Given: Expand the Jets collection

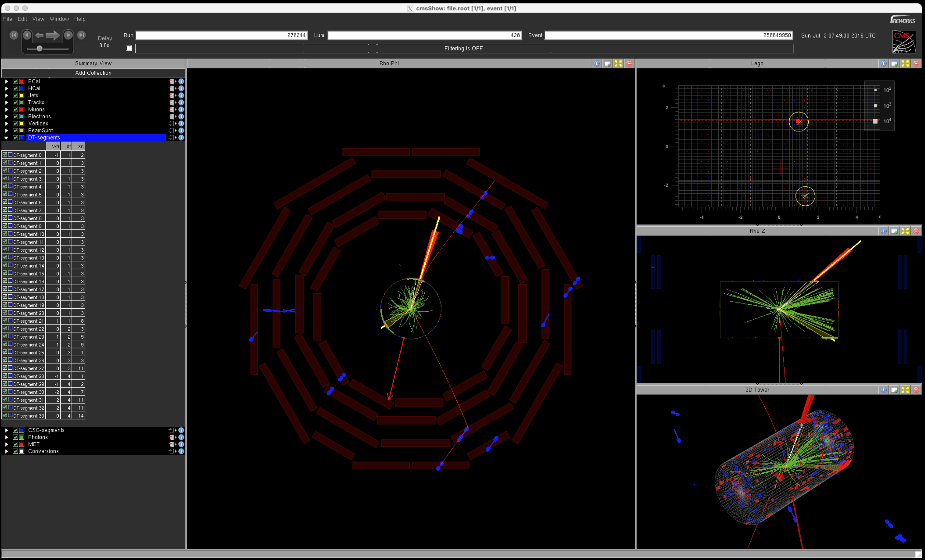Looking at the screenshot, I should [7, 95].
